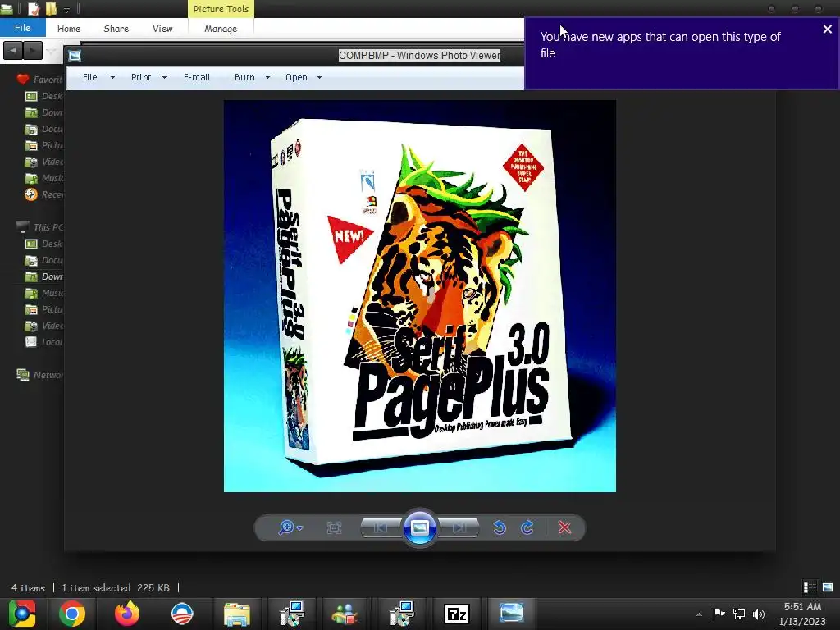Switch to the Home ribbon tab
This screenshot has height=630, width=840.
pos(69,29)
